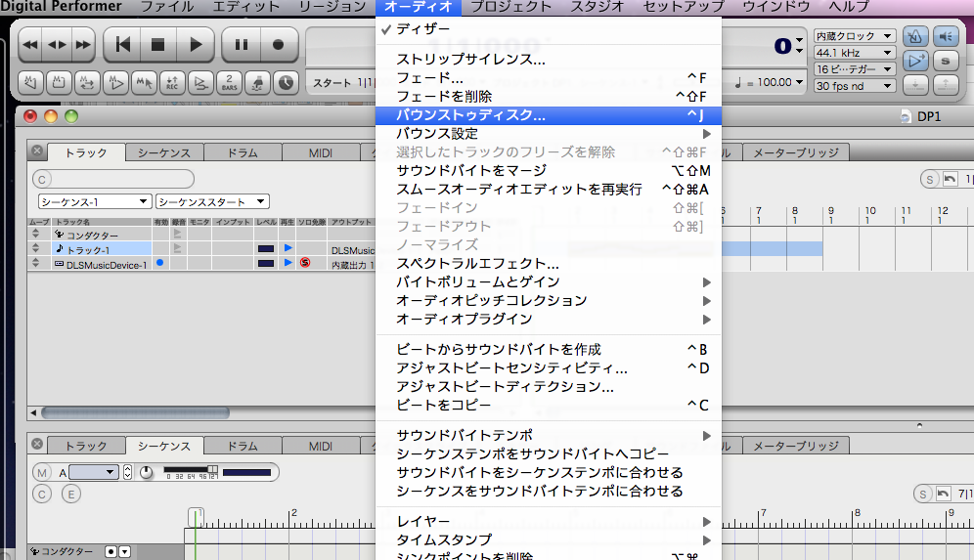Click the horizontal scrollbar of the track list
Image resolution: width=974 pixels, height=560 pixels.
point(135,412)
